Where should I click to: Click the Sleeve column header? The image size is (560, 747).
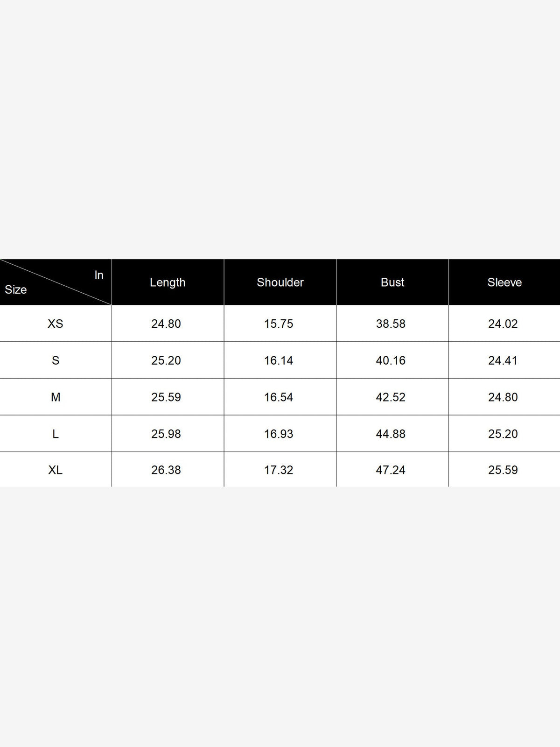504,282
